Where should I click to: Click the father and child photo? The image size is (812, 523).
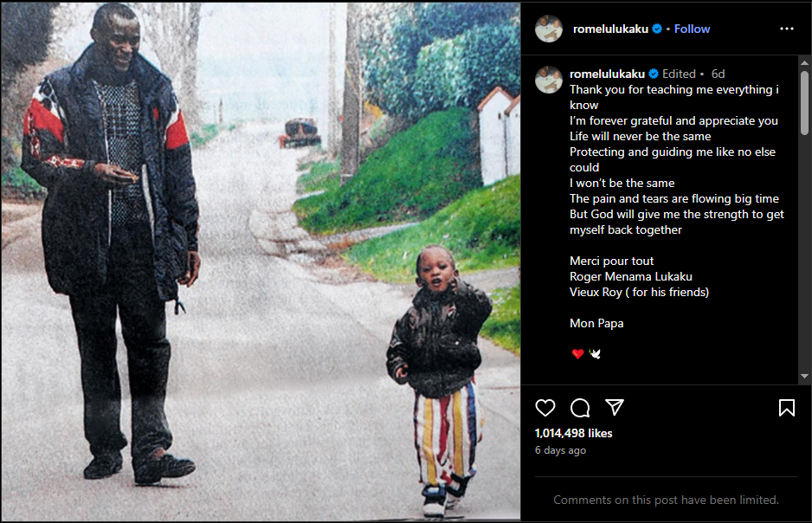click(261, 261)
